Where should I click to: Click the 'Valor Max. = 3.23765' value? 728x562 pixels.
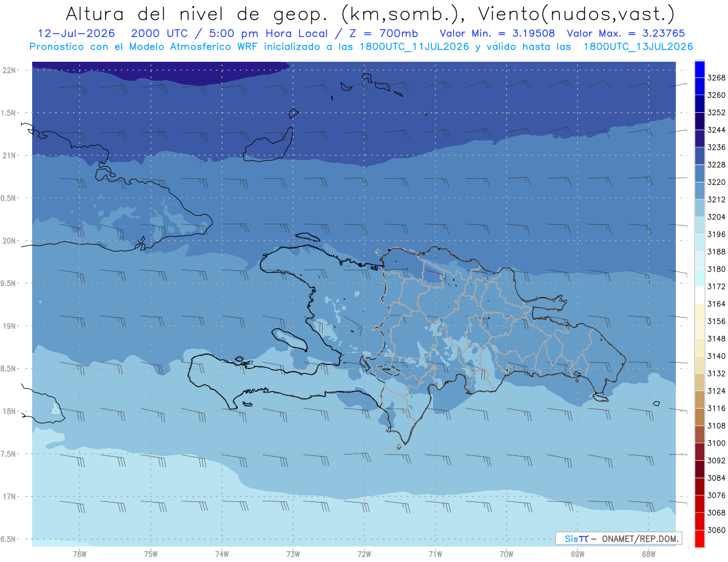pyautogui.click(x=626, y=33)
